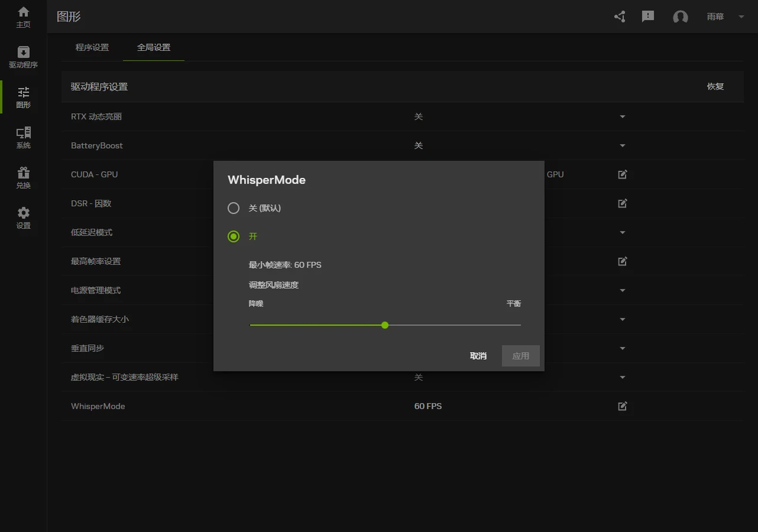Open the 系统 system sidebar icon
This screenshot has width=758, height=532.
23,138
